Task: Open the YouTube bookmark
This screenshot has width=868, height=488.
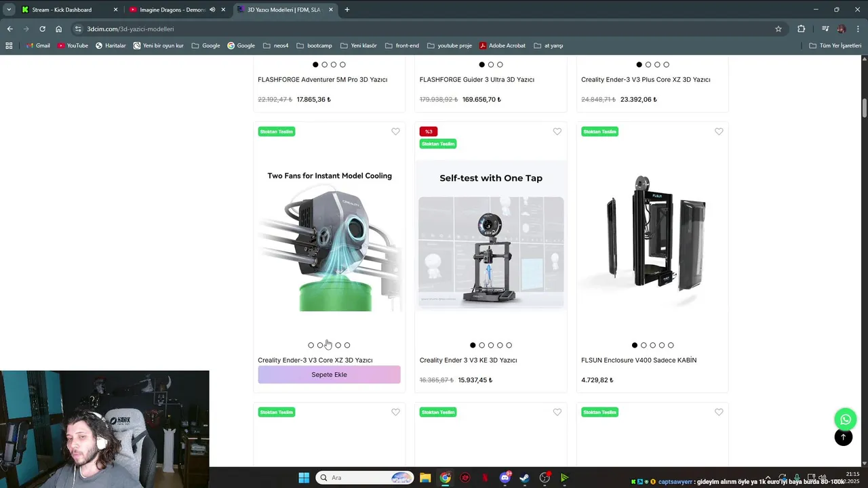Action: [x=73, y=45]
